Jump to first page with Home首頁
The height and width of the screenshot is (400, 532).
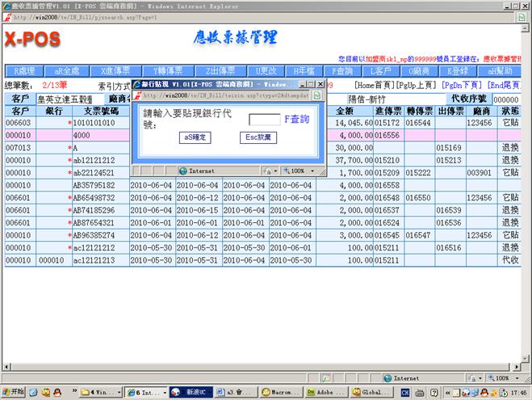[x=377, y=85]
